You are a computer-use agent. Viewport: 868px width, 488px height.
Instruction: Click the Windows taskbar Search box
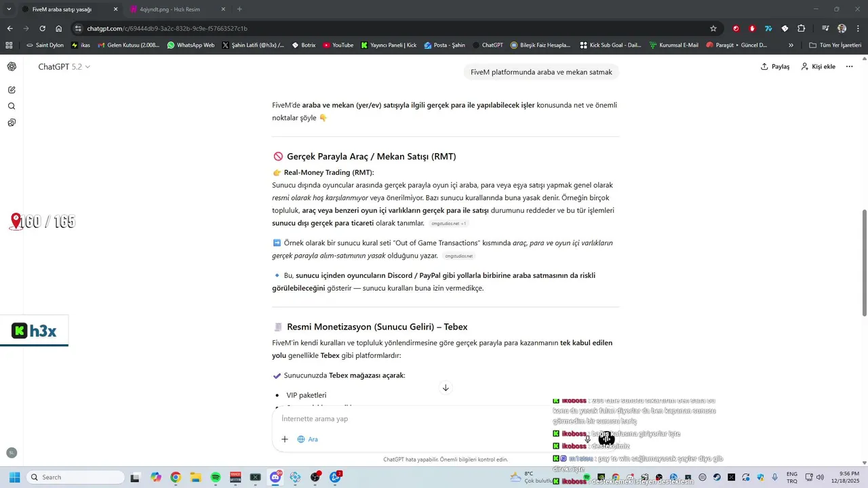point(75,477)
